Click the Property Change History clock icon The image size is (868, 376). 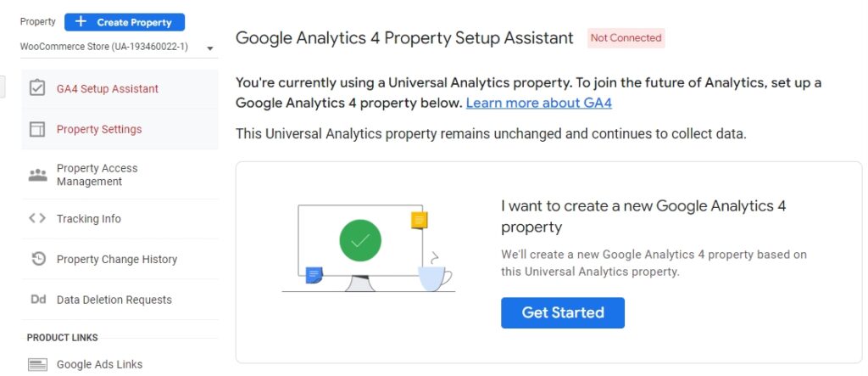(37, 259)
